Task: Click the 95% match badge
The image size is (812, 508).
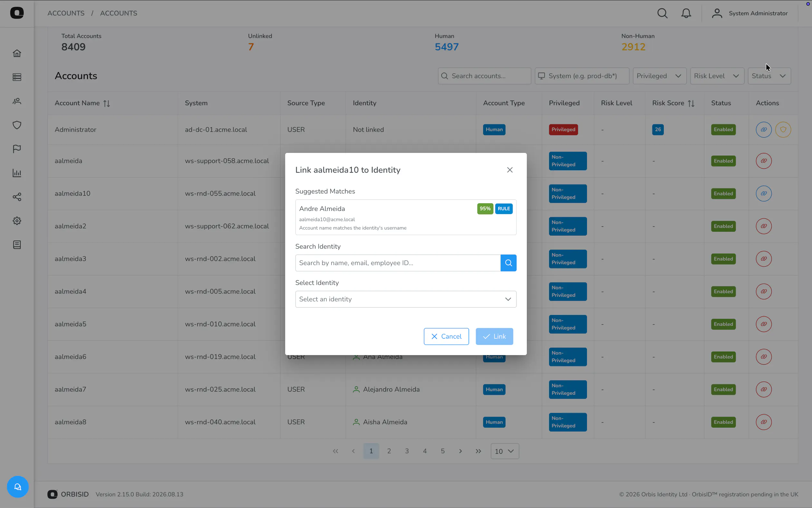Action: point(485,209)
